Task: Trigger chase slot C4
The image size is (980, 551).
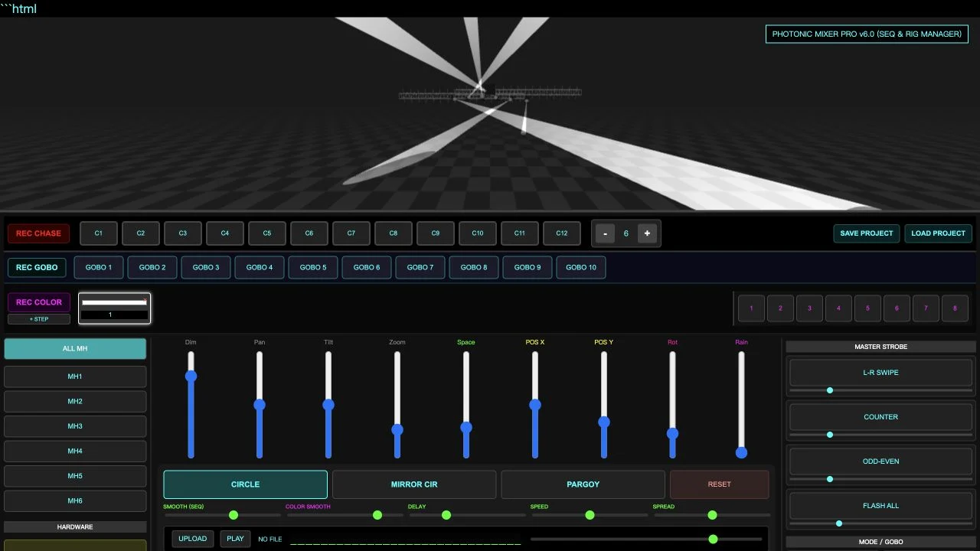Action: [x=225, y=233]
